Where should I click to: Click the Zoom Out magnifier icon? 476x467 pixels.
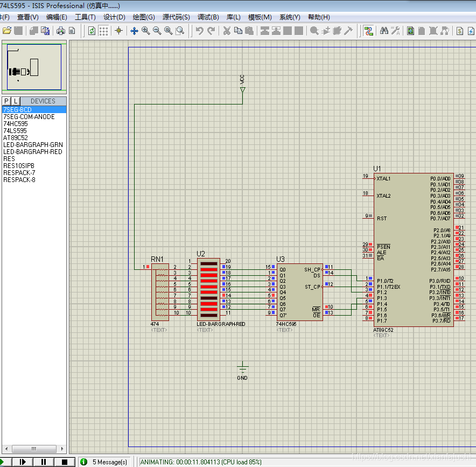(x=157, y=31)
